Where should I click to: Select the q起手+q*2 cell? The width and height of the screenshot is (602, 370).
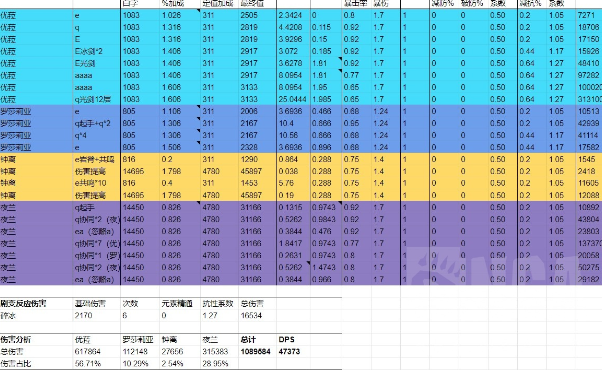[x=97, y=124]
